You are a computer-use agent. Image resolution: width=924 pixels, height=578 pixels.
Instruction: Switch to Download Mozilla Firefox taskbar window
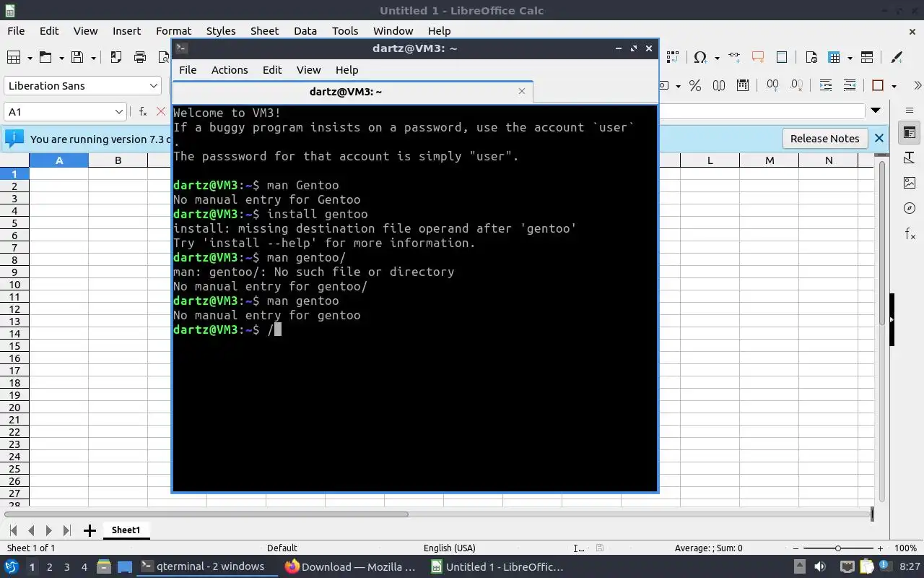[351, 566]
